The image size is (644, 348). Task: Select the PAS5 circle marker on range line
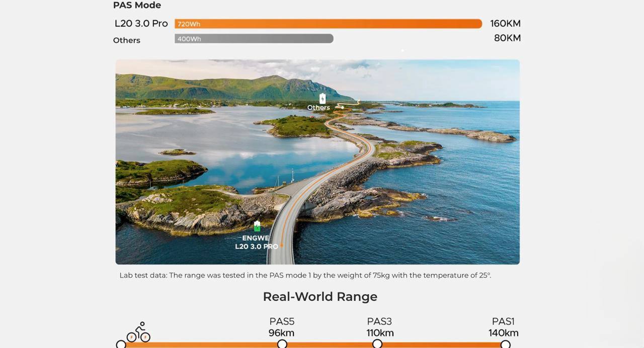click(282, 344)
